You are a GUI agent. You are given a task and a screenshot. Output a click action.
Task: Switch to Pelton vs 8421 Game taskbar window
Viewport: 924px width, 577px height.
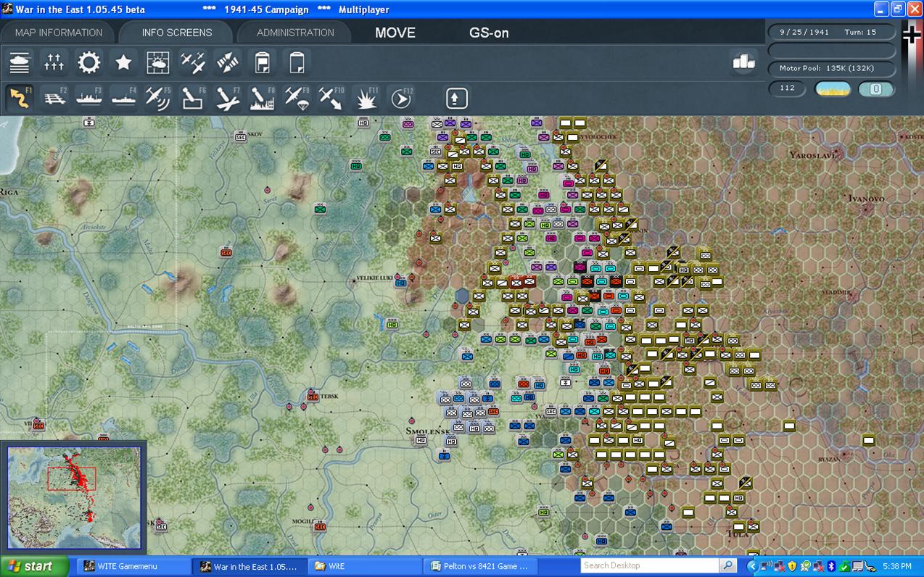[480, 566]
